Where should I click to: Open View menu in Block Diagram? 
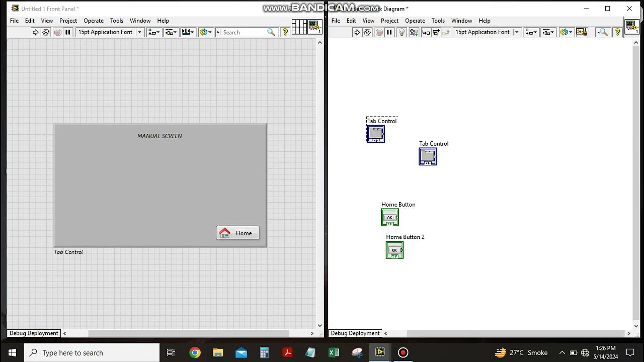coord(368,21)
